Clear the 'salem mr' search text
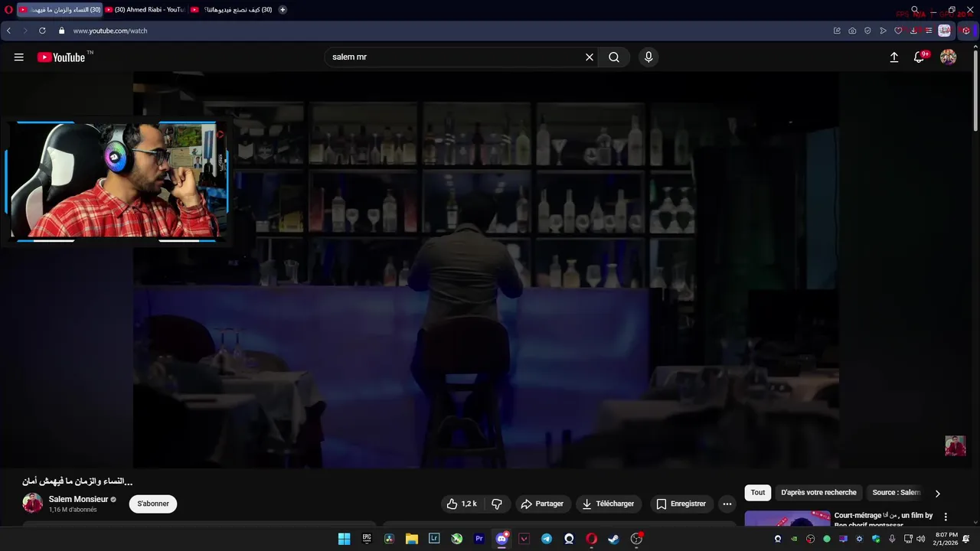 point(590,57)
